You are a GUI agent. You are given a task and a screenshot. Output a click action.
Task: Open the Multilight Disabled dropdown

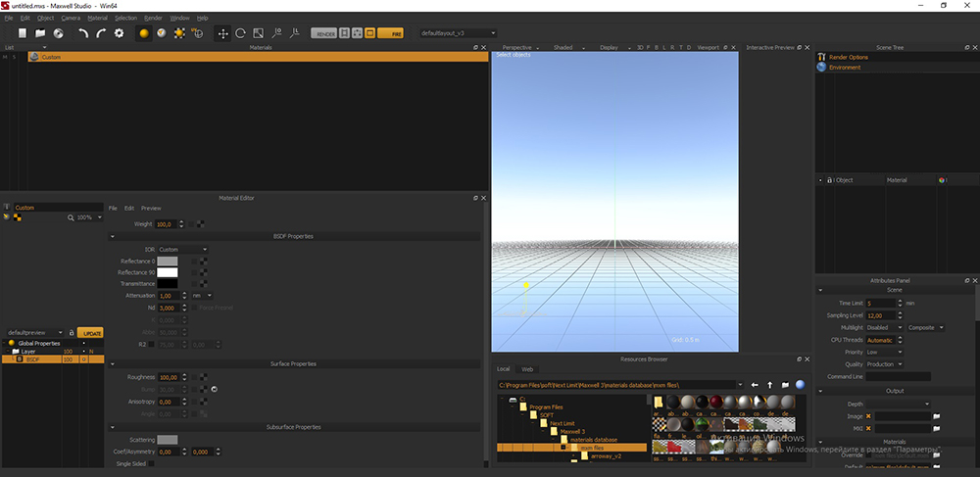(884, 327)
